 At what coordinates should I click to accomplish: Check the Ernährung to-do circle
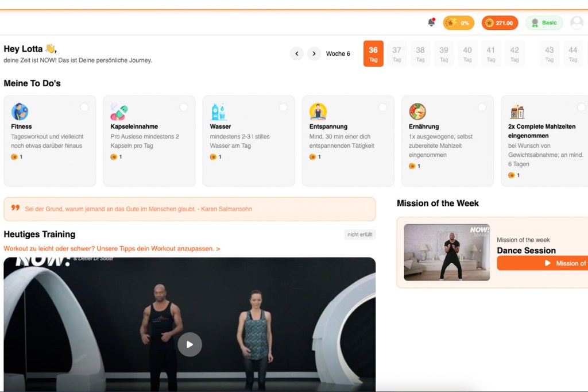pyautogui.click(x=482, y=107)
